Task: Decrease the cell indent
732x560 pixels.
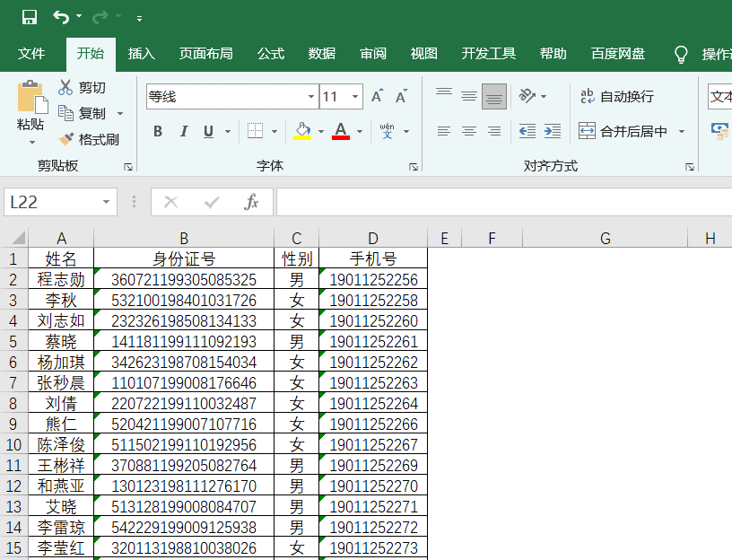Action: (x=527, y=131)
